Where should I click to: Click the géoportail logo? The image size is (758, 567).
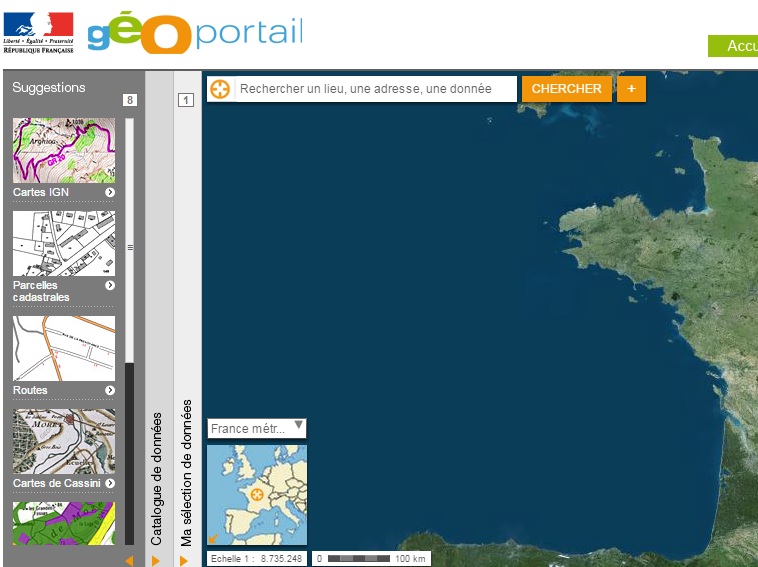pos(195,33)
